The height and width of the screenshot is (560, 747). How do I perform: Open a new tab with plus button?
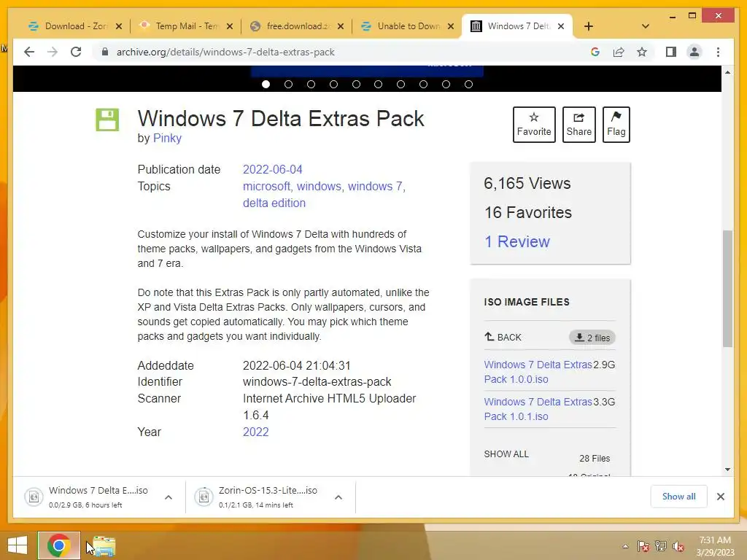589,26
